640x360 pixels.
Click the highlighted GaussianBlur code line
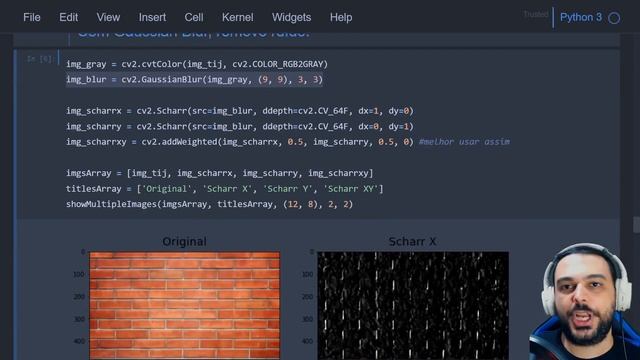194,80
